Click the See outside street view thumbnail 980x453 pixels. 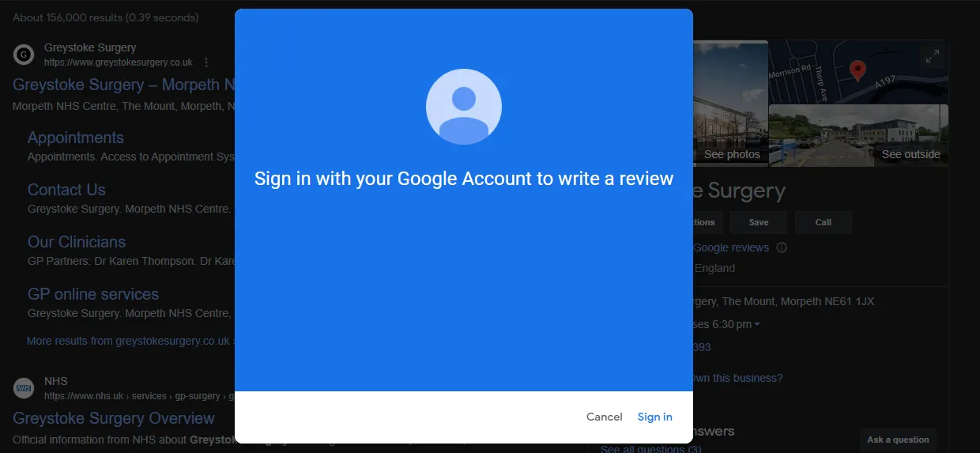(x=858, y=135)
